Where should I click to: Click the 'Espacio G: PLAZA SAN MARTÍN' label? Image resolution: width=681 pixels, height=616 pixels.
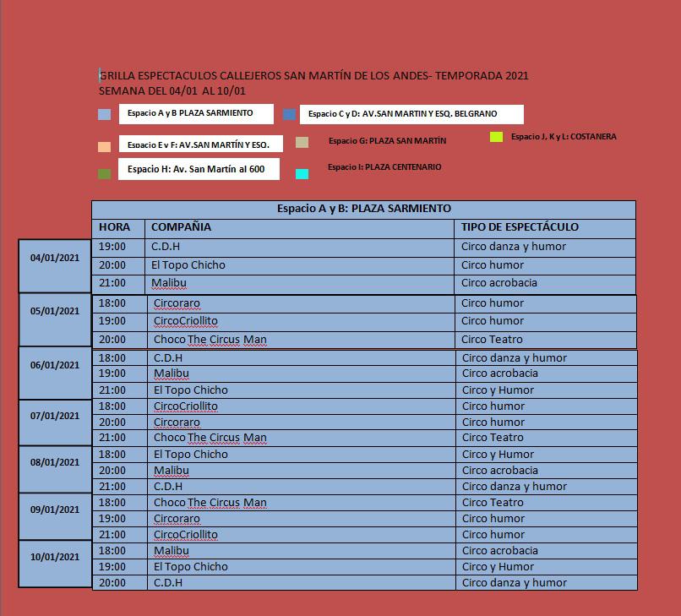[387, 141]
